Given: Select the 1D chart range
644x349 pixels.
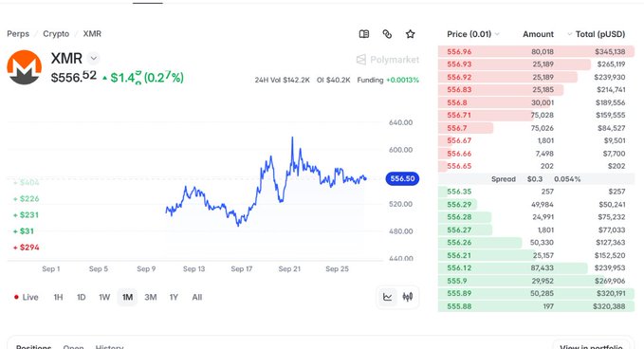Looking at the screenshot, I should [82, 297].
